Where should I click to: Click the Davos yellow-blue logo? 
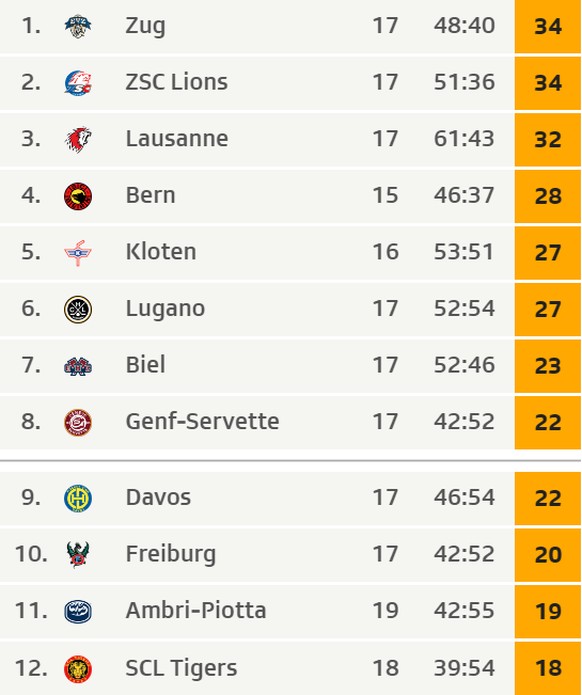[x=78, y=499]
